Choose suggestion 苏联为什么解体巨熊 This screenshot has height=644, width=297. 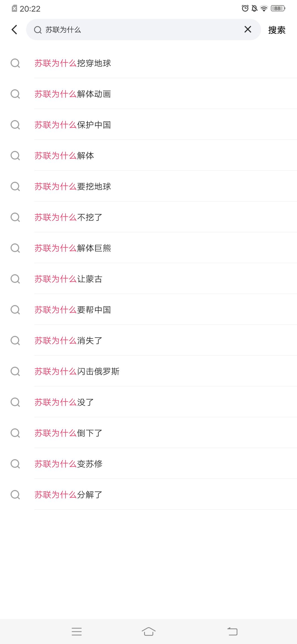click(x=73, y=248)
